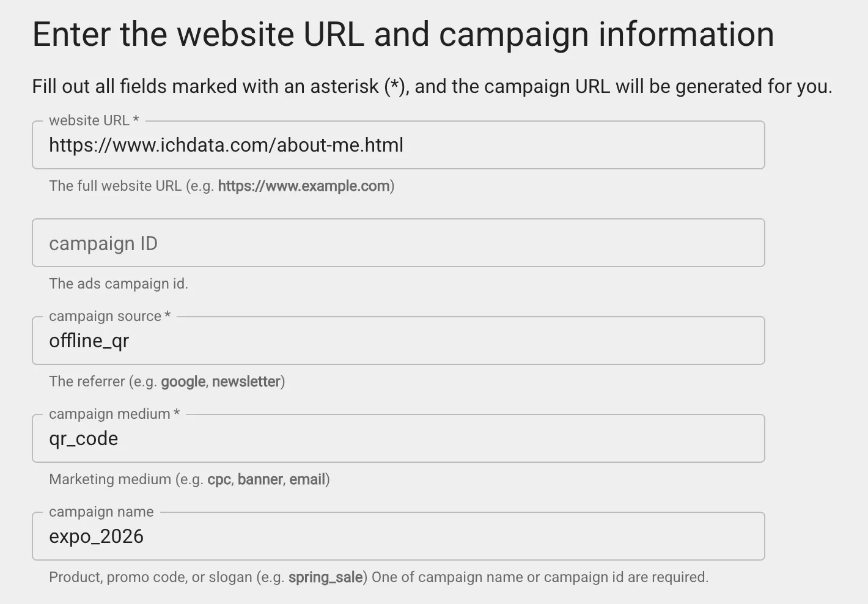Click the campaign name field with expo_2026
The width and height of the screenshot is (868, 604).
pyautogui.click(x=397, y=537)
